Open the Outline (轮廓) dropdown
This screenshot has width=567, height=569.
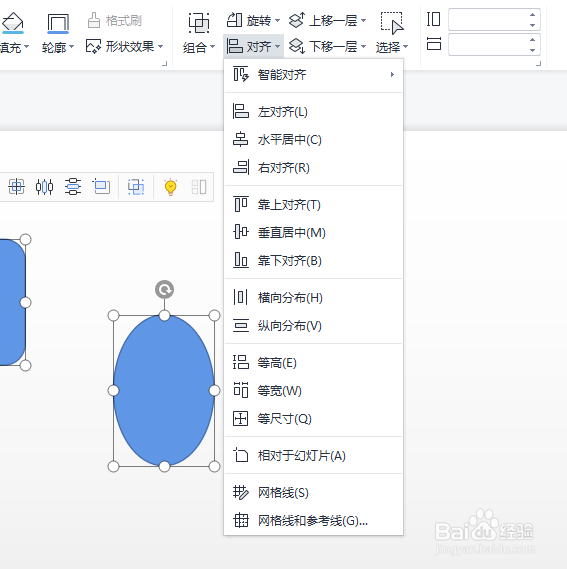click(x=58, y=48)
